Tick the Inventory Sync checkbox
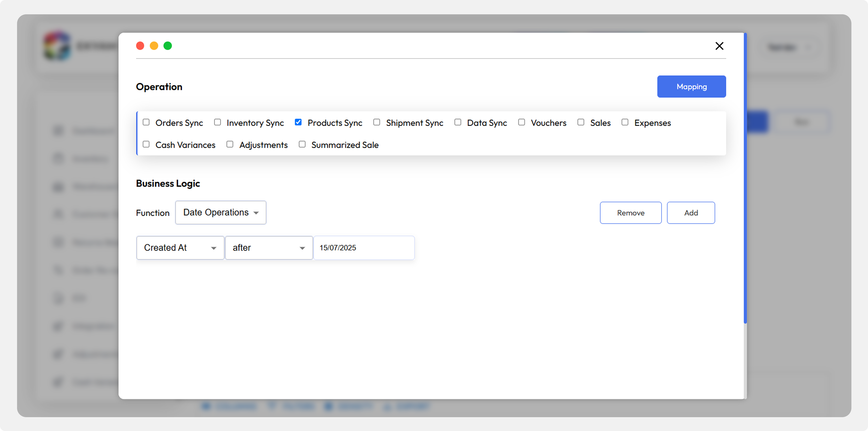Viewport: 868px width, 431px height. coord(217,122)
